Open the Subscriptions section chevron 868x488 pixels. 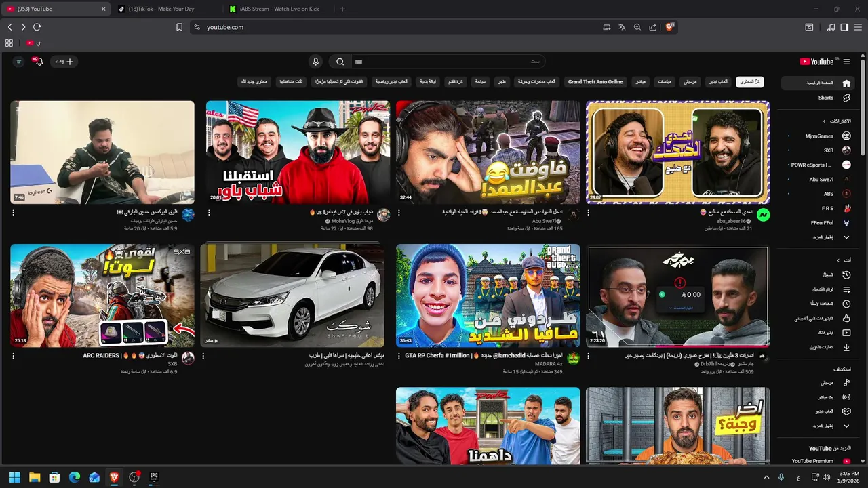(x=825, y=121)
